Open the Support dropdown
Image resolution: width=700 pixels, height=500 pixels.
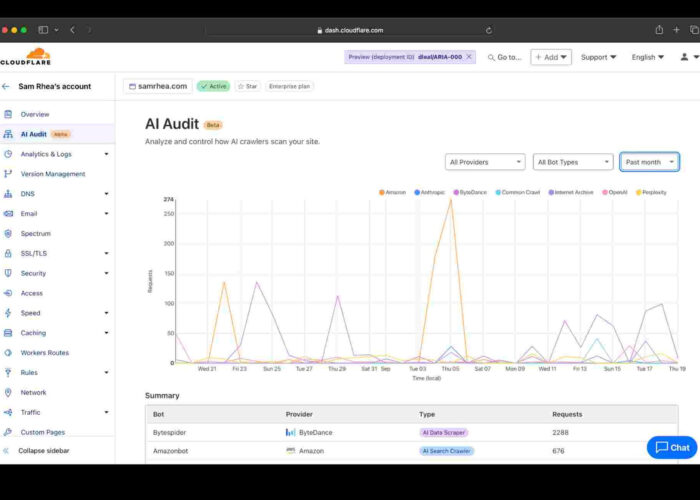click(598, 57)
